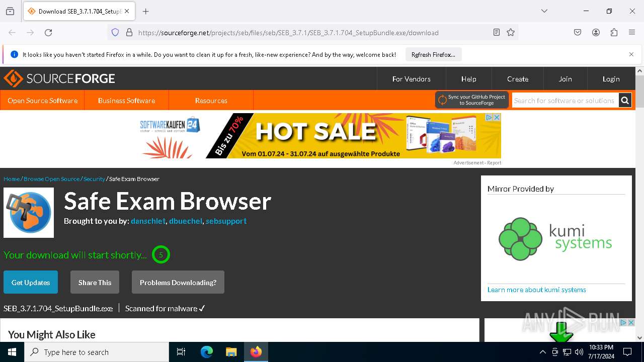Bookmark this page with star icon
The width and height of the screenshot is (644, 362).
coord(511,33)
